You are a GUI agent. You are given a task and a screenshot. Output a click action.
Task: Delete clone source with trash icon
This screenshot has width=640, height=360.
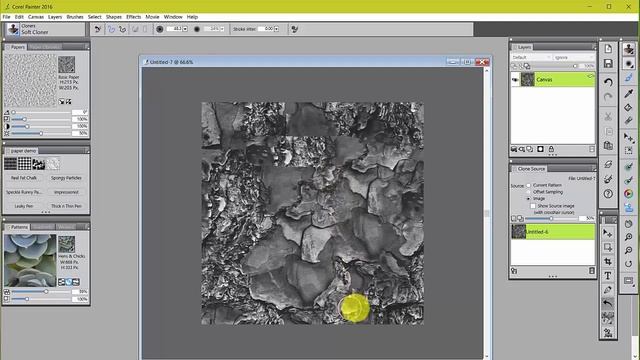pos(591,271)
